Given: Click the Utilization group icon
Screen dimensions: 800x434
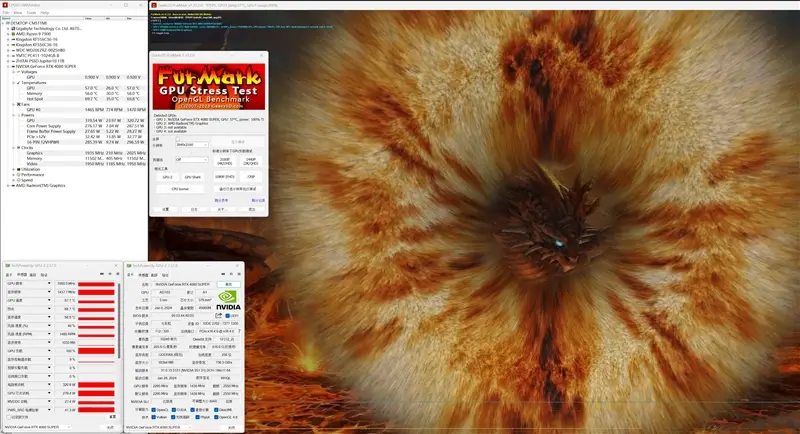Looking at the screenshot, I should (18, 169).
